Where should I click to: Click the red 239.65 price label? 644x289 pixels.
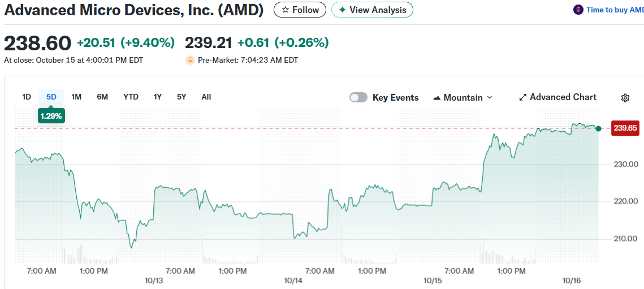click(625, 128)
